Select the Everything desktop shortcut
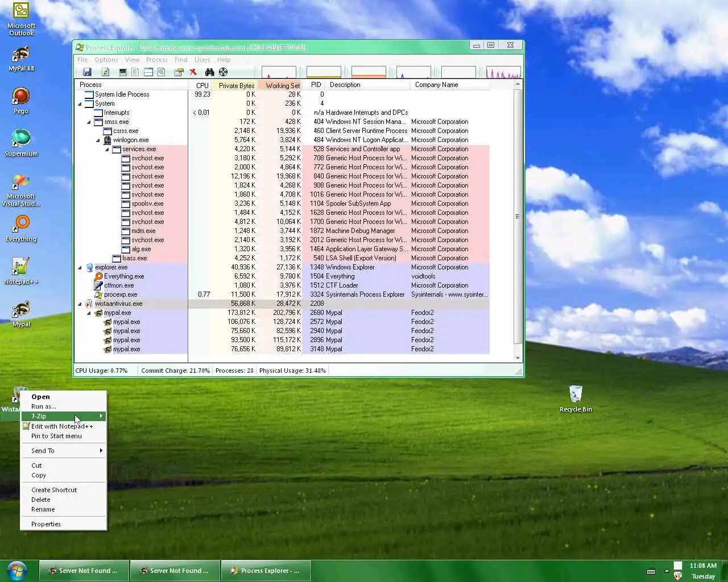This screenshot has width=728, height=582. click(x=21, y=228)
